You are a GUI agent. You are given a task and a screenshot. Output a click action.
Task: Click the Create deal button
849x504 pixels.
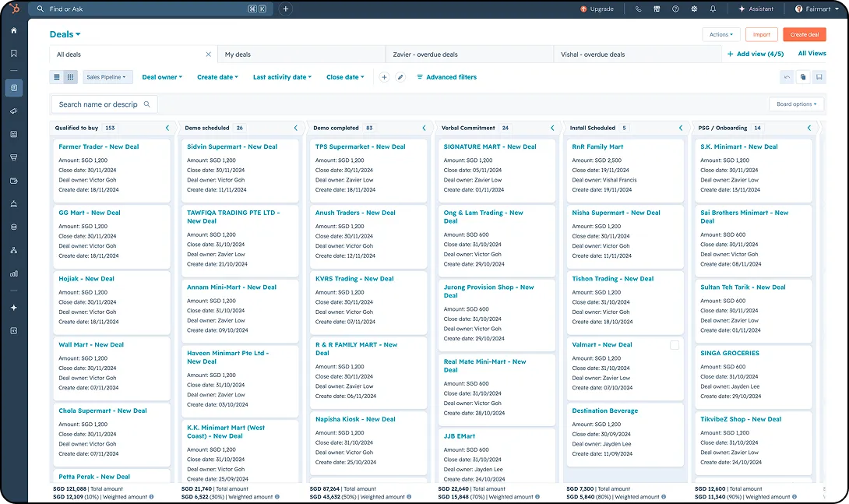pyautogui.click(x=804, y=34)
